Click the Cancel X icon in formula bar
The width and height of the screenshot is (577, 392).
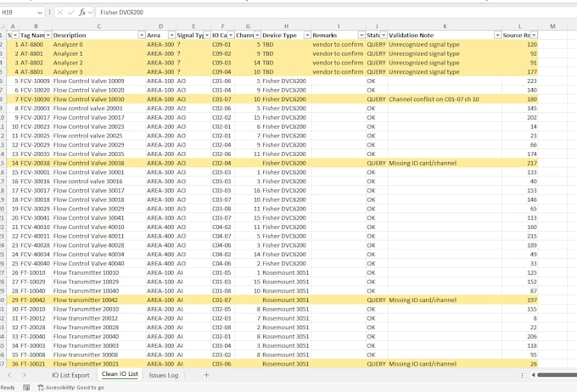(x=60, y=13)
